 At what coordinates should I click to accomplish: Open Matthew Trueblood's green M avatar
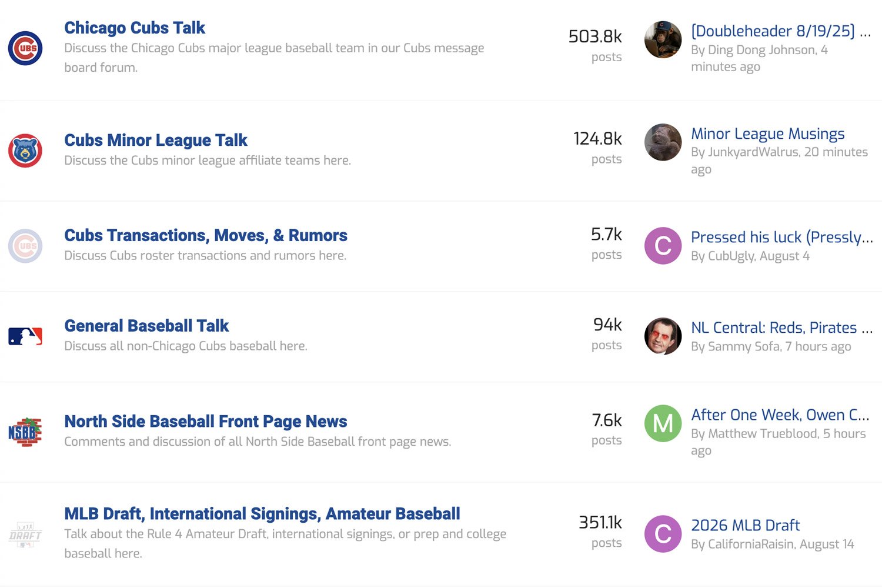pos(663,423)
